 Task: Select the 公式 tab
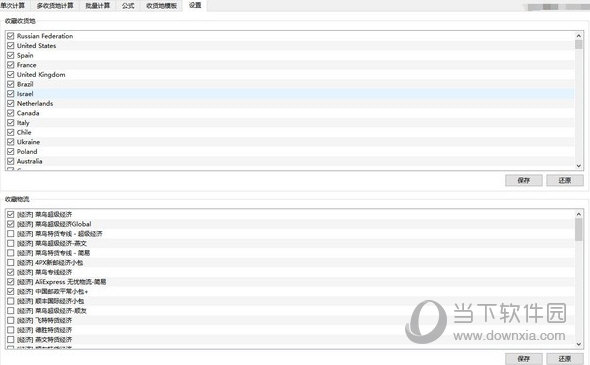[128, 5]
